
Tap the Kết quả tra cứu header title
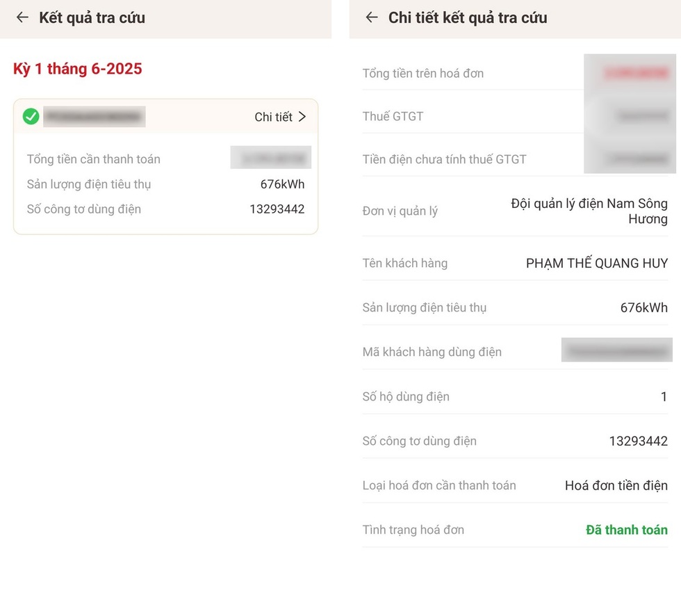pyautogui.click(x=92, y=18)
